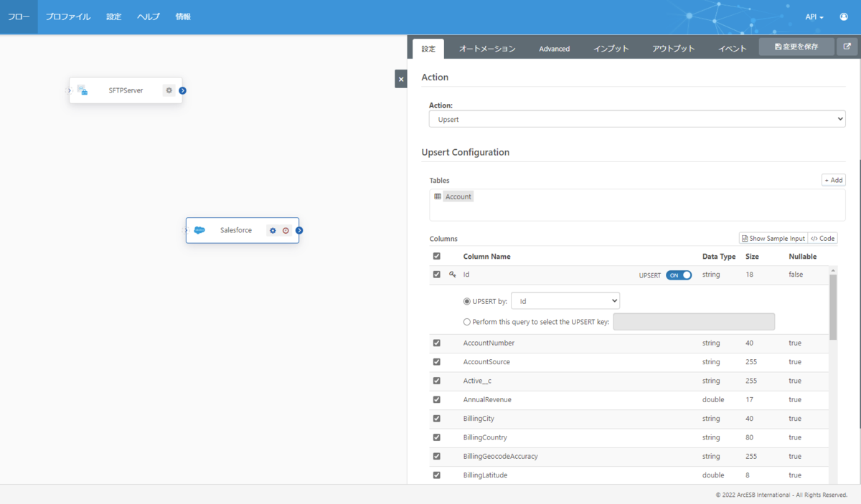
Task: Uncheck the BillingCountry column checkbox
Action: (x=437, y=437)
